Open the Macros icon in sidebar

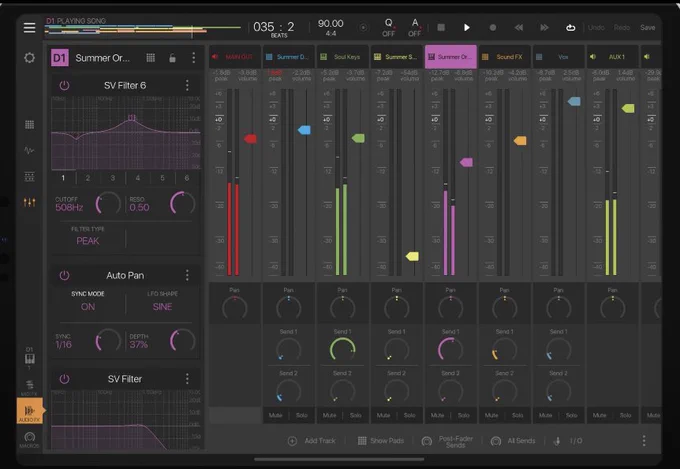click(29, 439)
